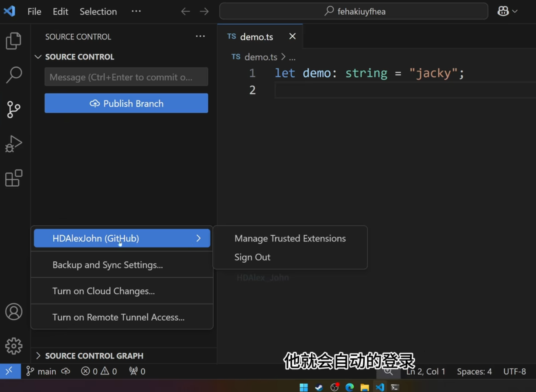Close the demo.ts editor tab
Screen dimensions: 536x392
292,36
